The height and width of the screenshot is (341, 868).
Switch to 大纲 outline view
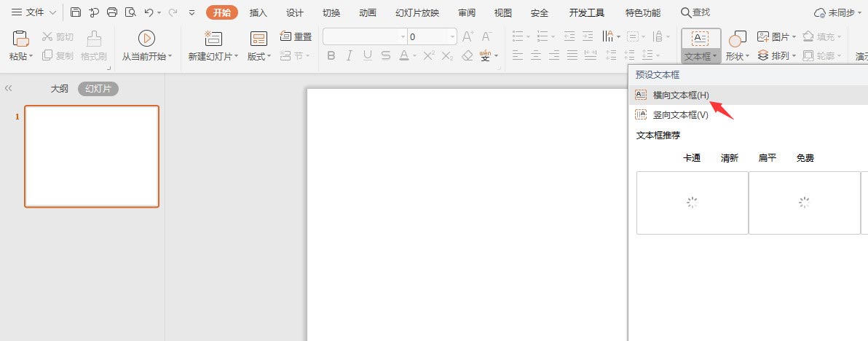[x=60, y=89]
